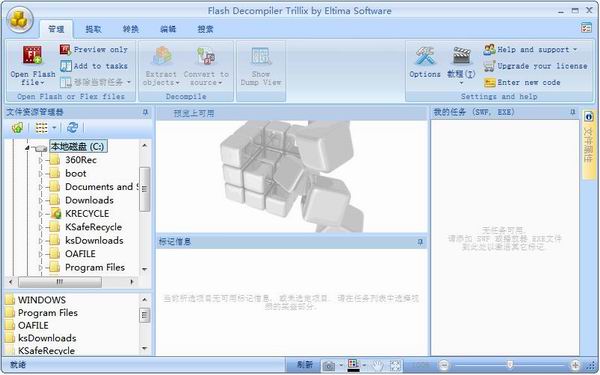Click the yellow cubes application menu button
600x375 pixels.
click(19, 20)
